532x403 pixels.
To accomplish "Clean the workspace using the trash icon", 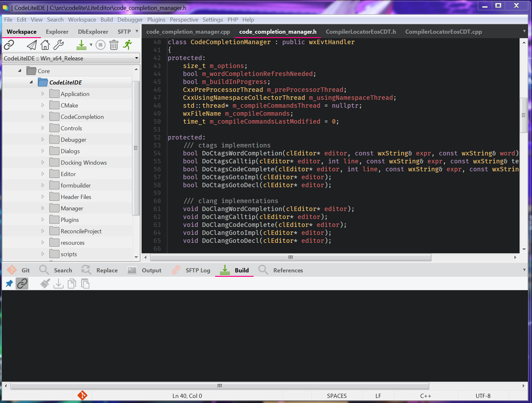I will click(114, 45).
